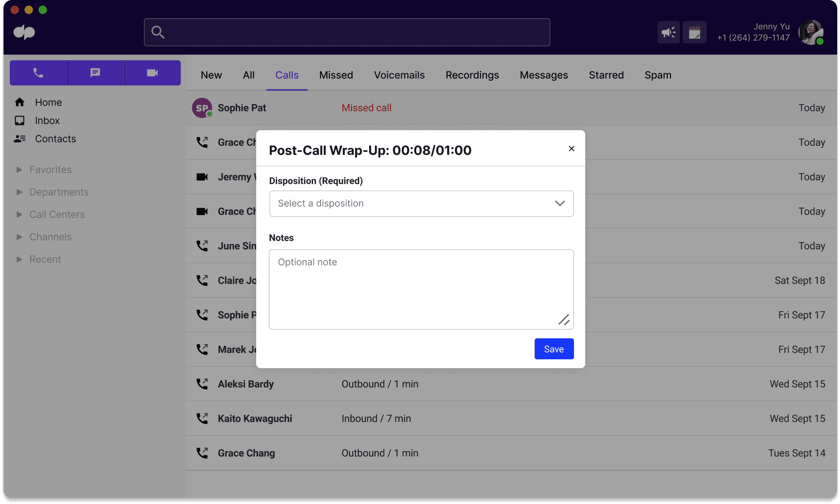This screenshot has width=840, height=504.
Task: Close the Post-Call Wrap-Up dialog
Action: tap(571, 148)
